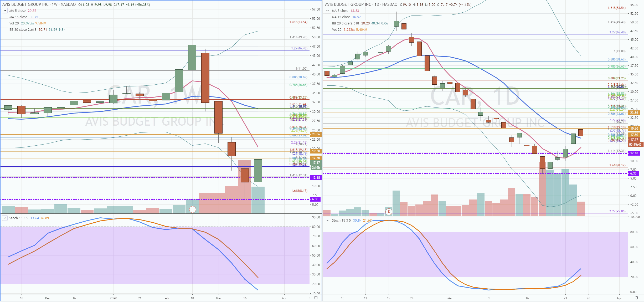
Task: Click the 17.50 price label on daily axis
Action: (x=634, y=135)
